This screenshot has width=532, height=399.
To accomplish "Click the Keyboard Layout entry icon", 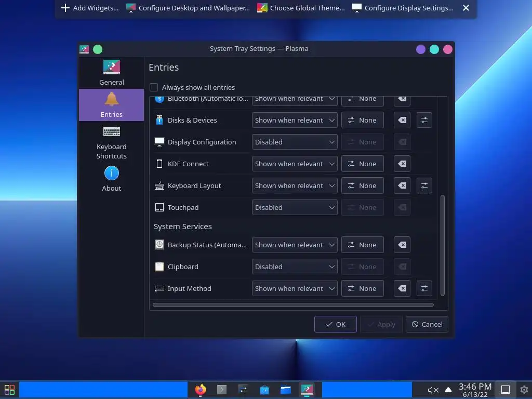I will 159,185.
